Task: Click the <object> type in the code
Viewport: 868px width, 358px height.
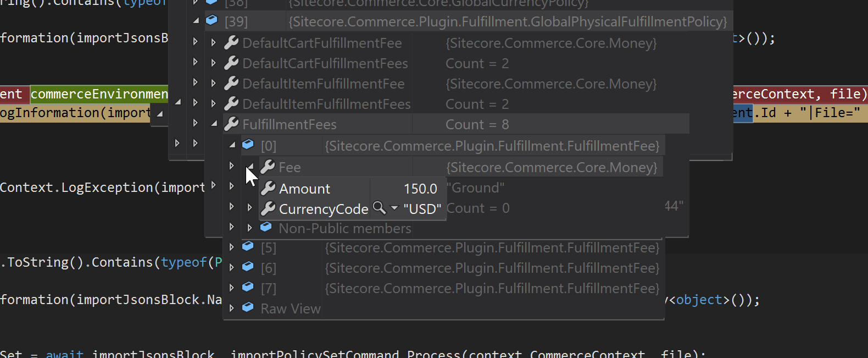Action: coord(699,300)
